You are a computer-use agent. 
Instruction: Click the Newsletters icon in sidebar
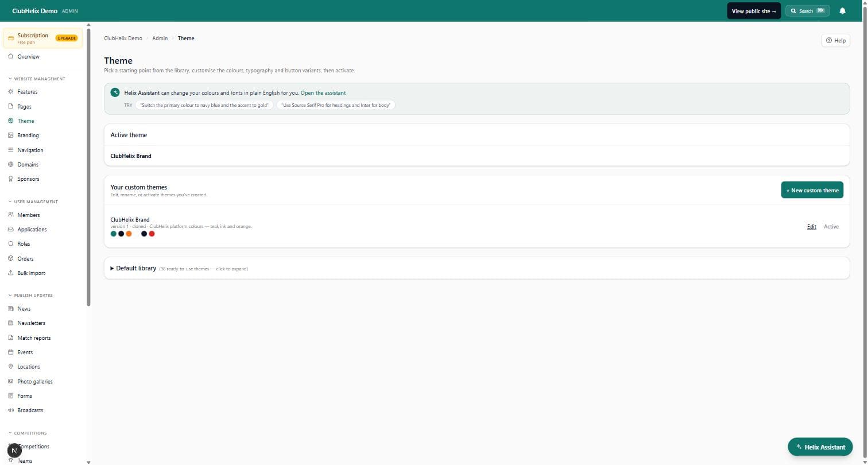[11, 323]
